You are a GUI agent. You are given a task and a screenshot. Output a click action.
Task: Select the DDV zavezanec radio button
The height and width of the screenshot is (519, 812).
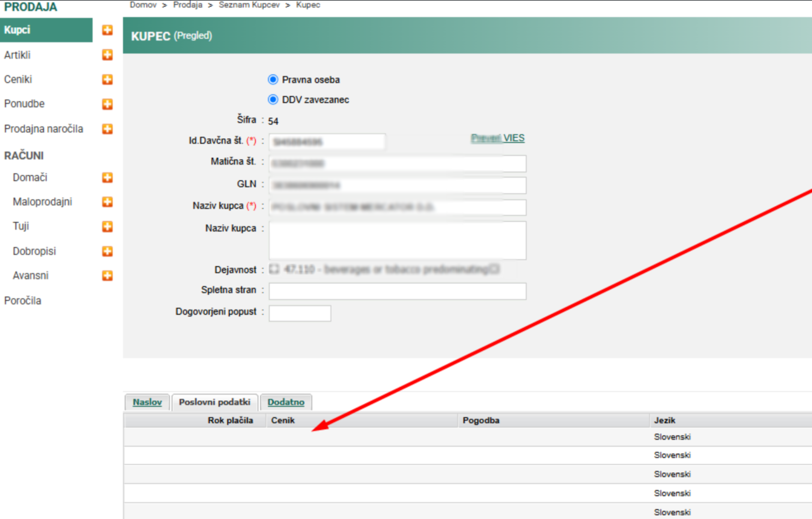point(273,100)
